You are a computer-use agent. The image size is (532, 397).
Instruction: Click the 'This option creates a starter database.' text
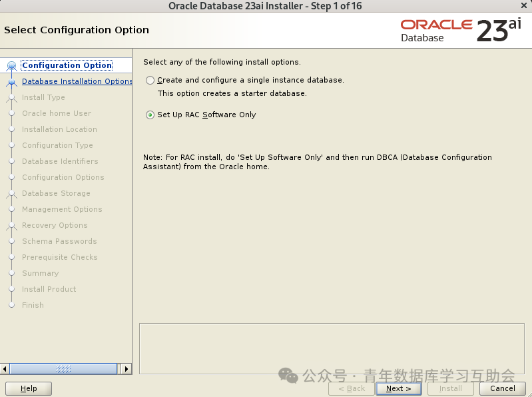click(232, 93)
